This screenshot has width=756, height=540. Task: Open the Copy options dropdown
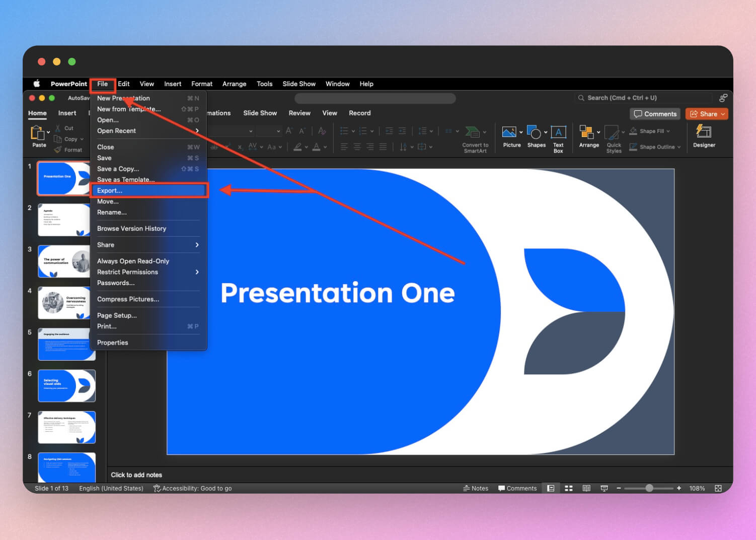tap(82, 139)
